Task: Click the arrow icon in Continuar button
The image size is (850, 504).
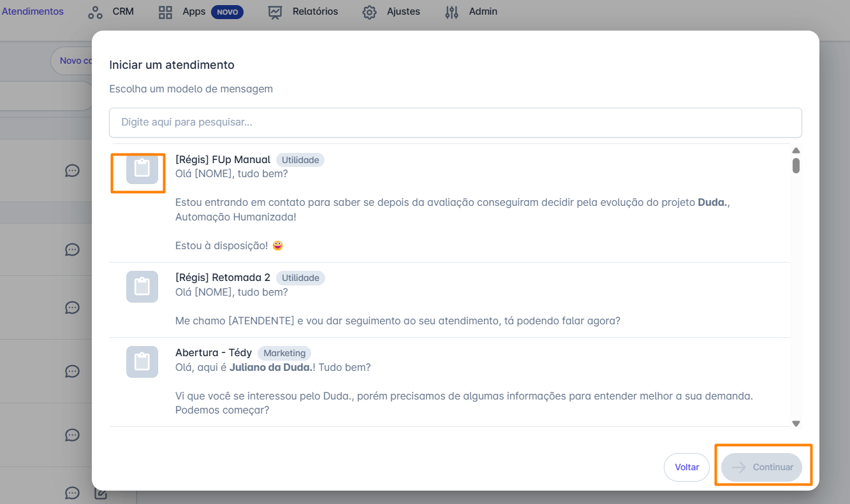Action: click(x=738, y=467)
